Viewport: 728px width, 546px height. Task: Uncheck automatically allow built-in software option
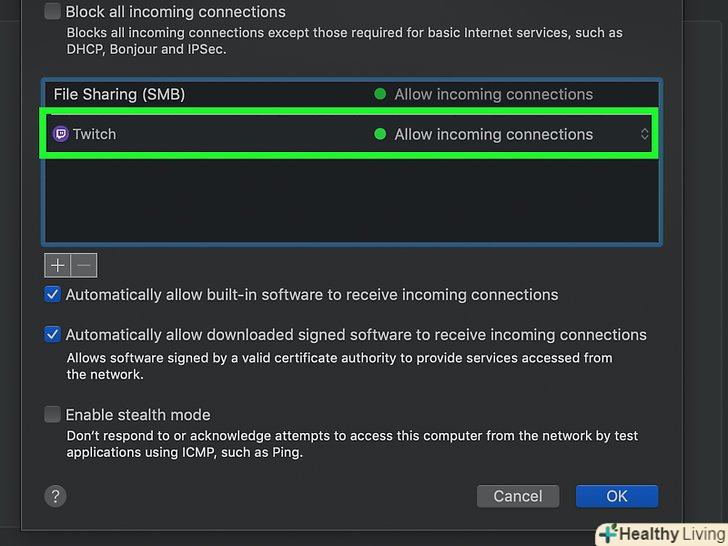coord(53,295)
